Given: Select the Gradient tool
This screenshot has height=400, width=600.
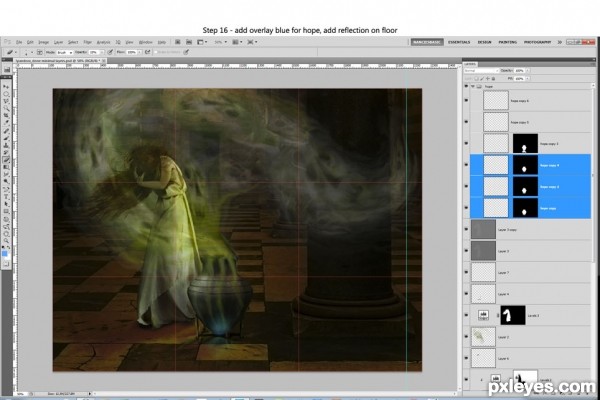Looking at the screenshot, I should (7, 167).
